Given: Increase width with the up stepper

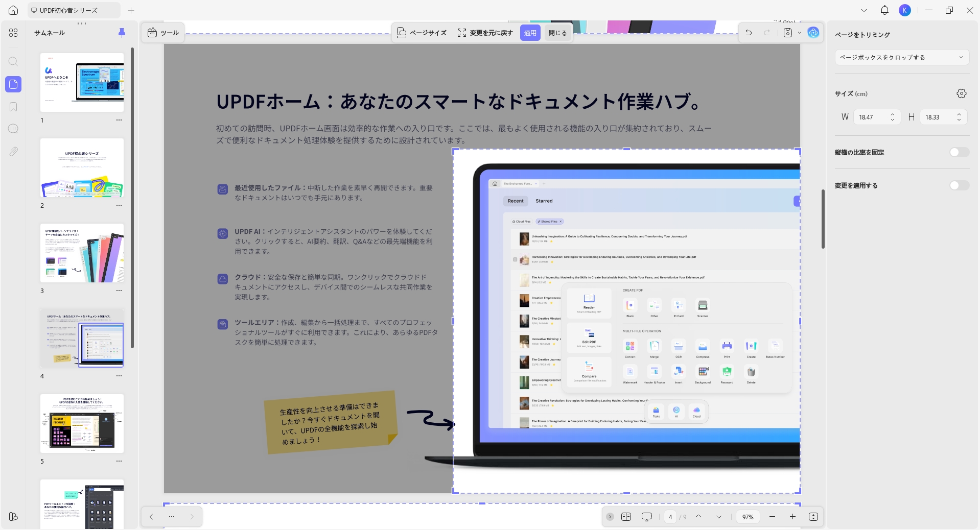Looking at the screenshot, I should (x=893, y=114).
